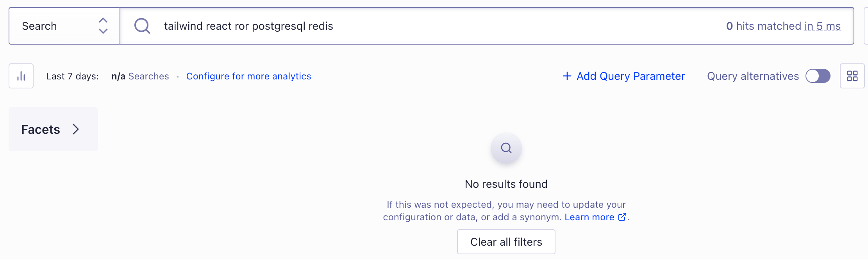868x259 pixels.
Task: Open the Learn more link
Action: [590, 217]
